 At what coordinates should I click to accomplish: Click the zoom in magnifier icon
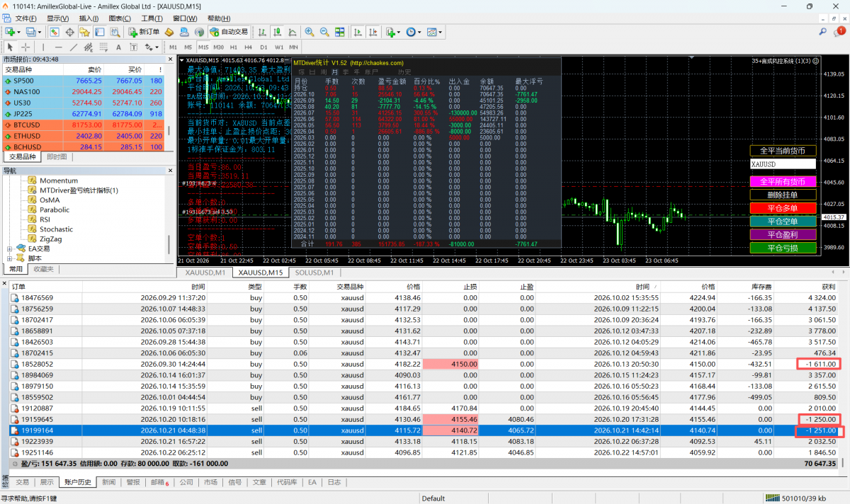point(310,32)
